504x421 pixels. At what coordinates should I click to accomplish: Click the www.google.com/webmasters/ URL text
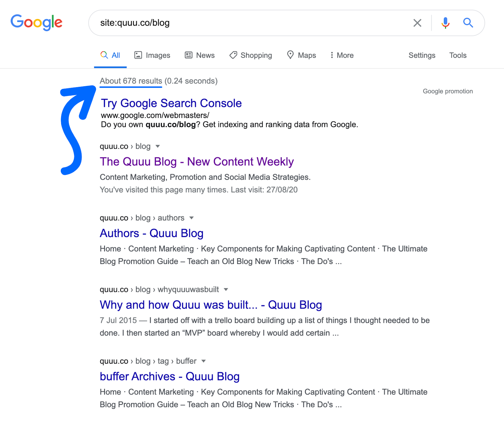[155, 115]
